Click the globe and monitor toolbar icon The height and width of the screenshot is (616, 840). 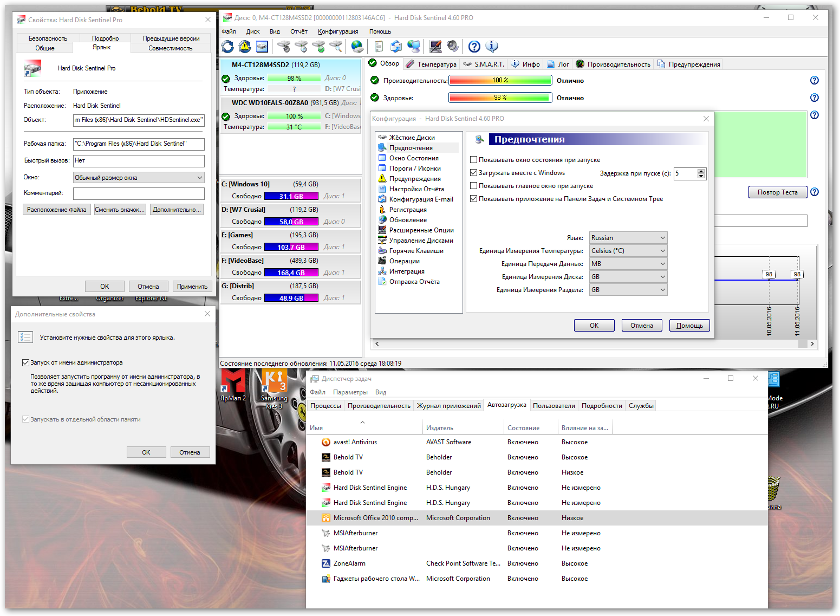click(x=414, y=47)
